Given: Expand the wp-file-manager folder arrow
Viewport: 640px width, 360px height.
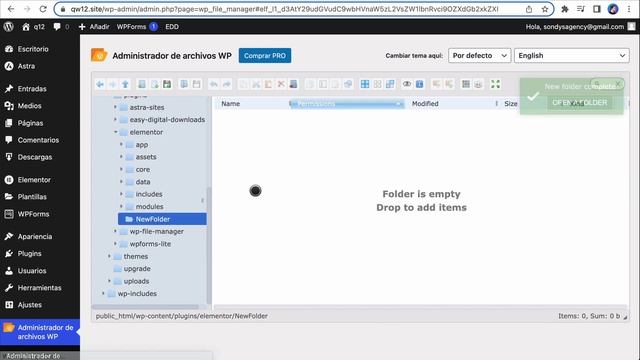Looking at the screenshot, I should click(116, 231).
